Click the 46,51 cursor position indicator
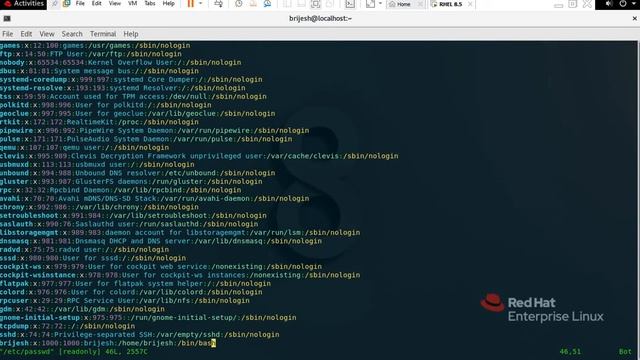 [x=570, y=351]
